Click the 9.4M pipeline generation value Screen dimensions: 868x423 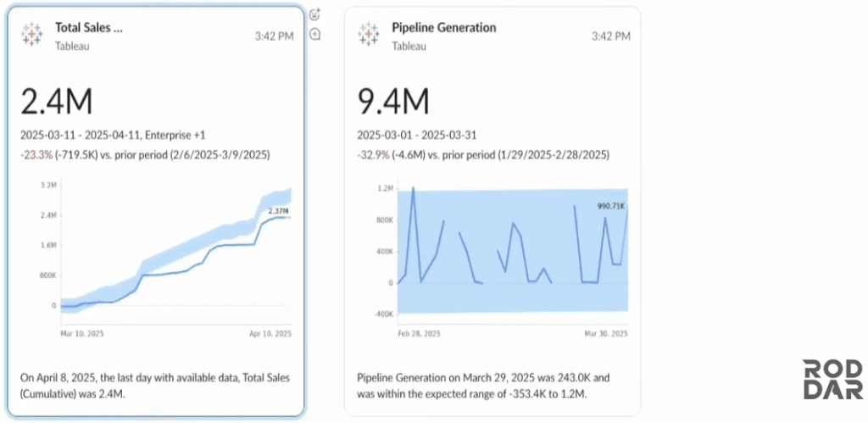393,102
